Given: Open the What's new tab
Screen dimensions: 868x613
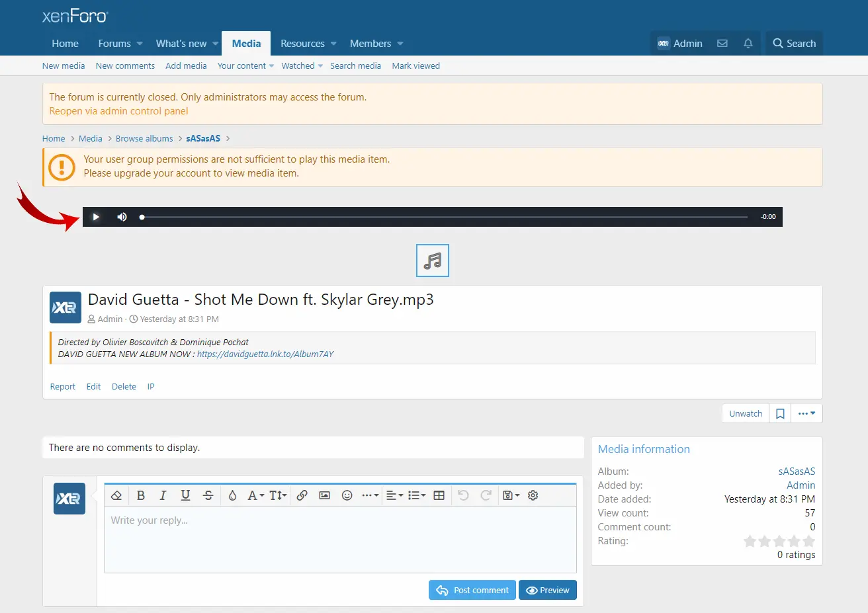Looking at the screenshot, I should [181, 44].
